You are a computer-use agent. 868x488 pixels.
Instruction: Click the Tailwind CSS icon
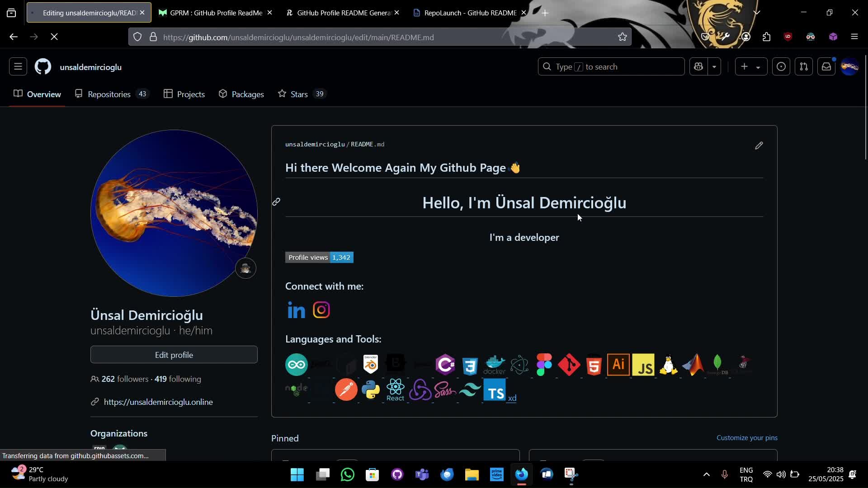tap(470, 389)
